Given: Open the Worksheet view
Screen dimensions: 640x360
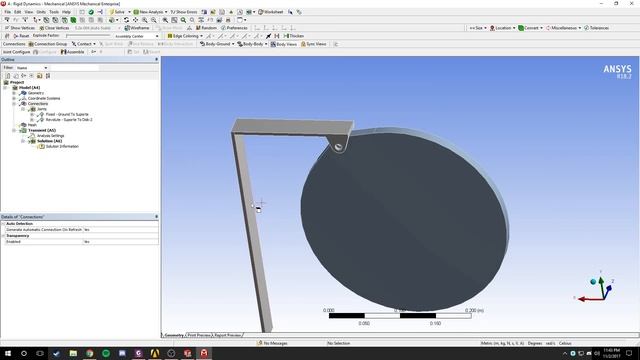Looking at the screenshot, I should click(x=271, y=12).
